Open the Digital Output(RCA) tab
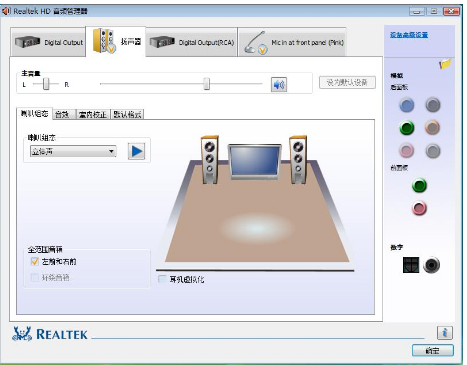This screenshot has width=467, height=365. tap(192, 42)
